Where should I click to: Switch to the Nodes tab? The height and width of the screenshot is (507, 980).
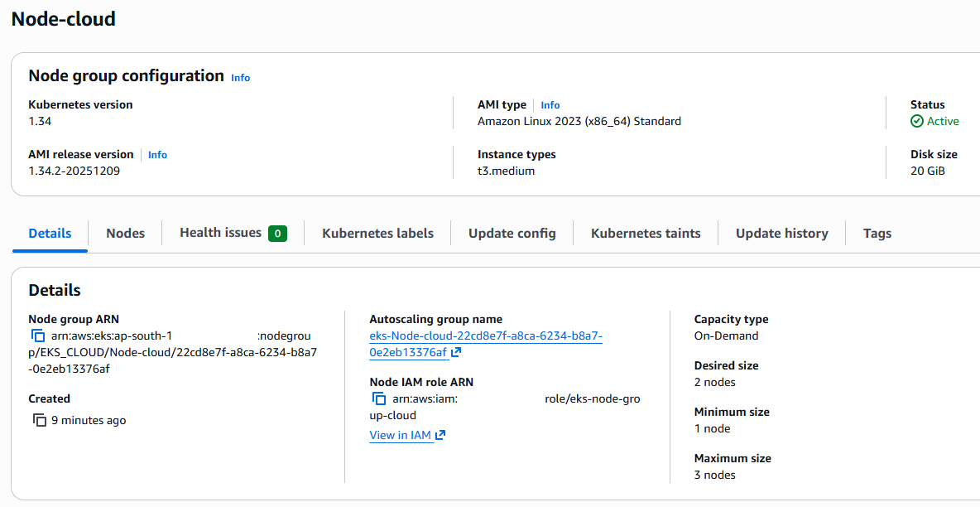tap(125, 234)
